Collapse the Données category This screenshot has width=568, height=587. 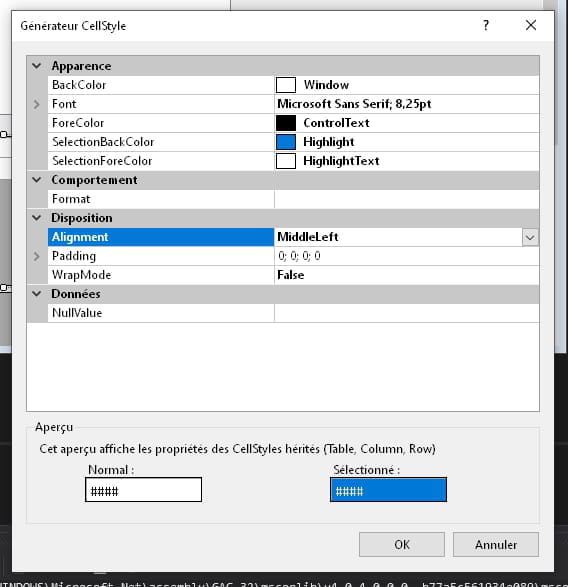coord(37,294)
